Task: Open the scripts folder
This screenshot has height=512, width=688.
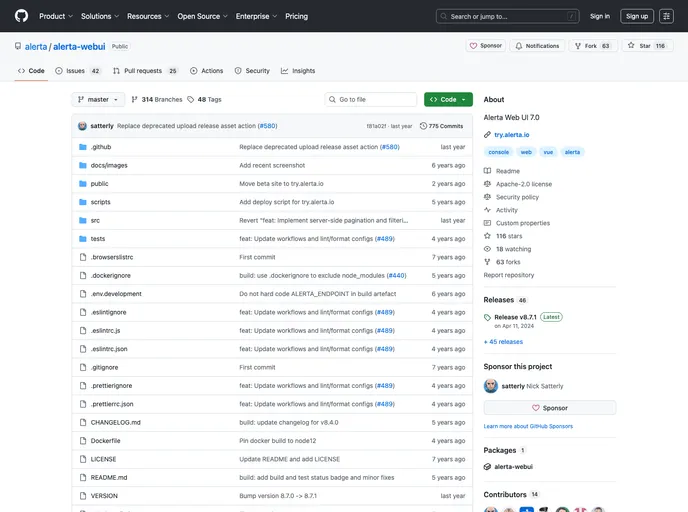Action: pos(100,202)
